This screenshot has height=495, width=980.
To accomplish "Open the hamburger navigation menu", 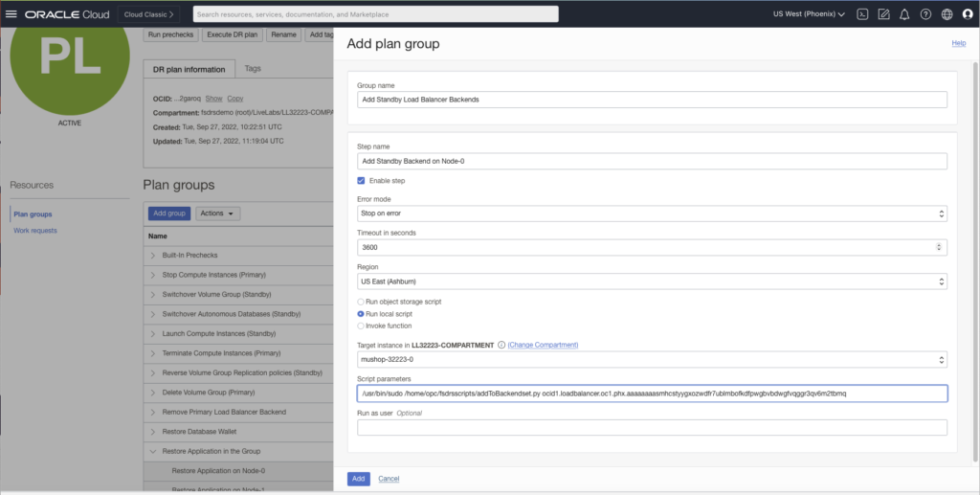I will coord(11,14).
